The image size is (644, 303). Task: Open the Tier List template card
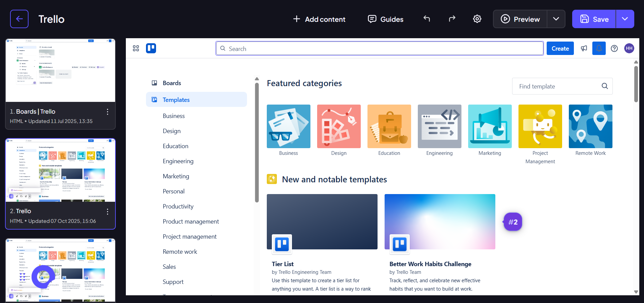[x=322, y=244]
